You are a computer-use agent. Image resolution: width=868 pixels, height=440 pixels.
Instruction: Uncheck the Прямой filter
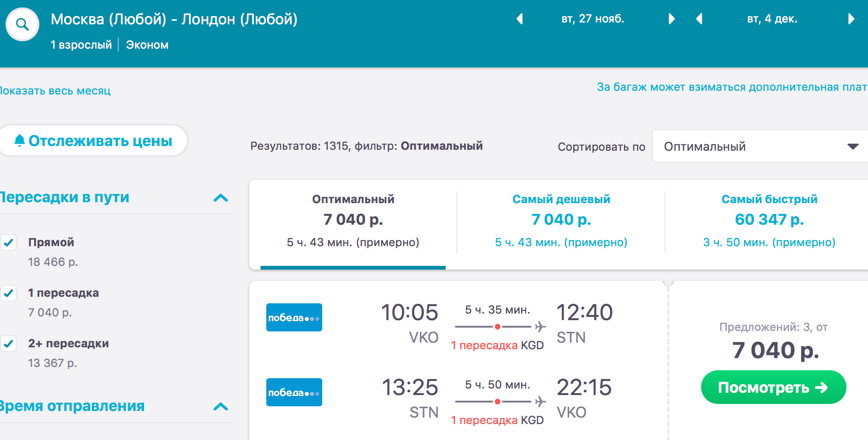pos(8,242)
